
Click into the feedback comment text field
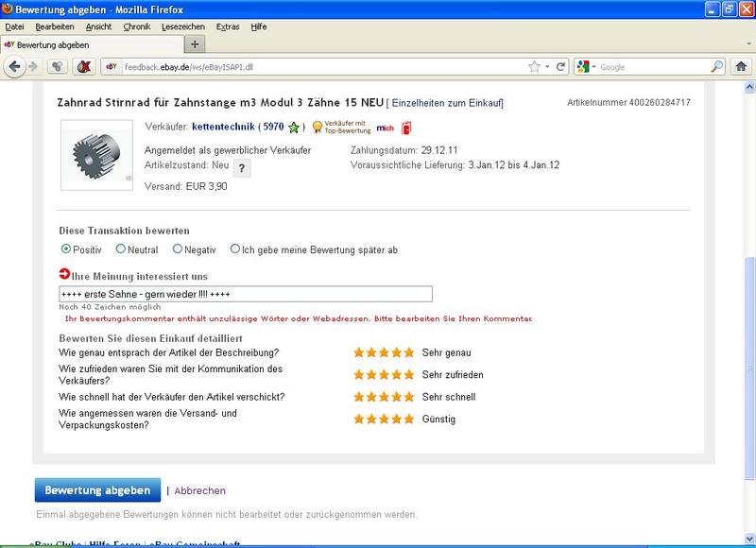tap(246, 294)
